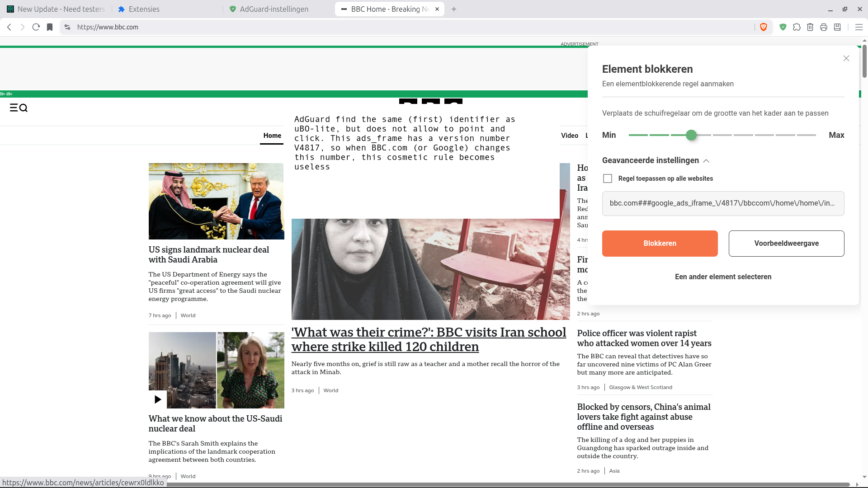Choose Een ander element selecteren

[723, 277]
